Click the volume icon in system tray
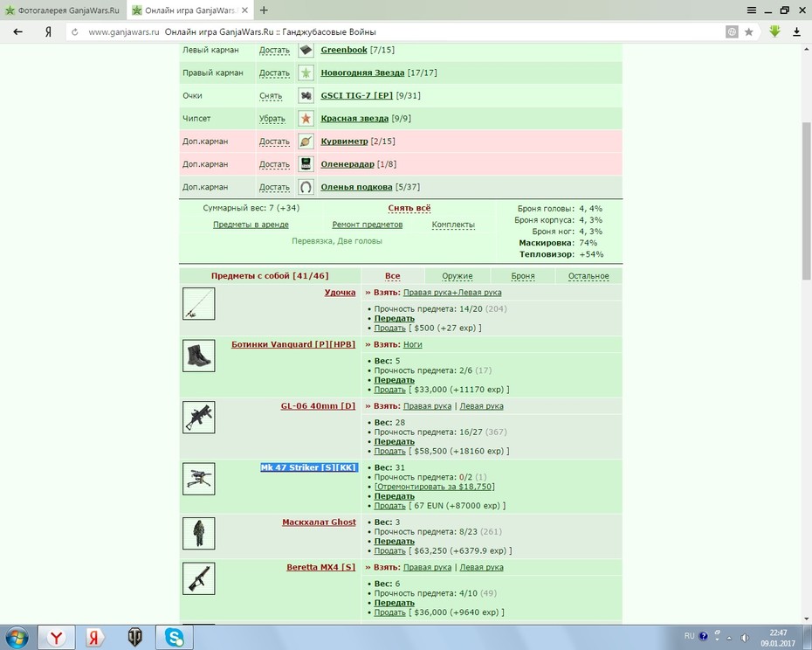The width and height of the screenshot is (812, 650). [x=744, y=637]
